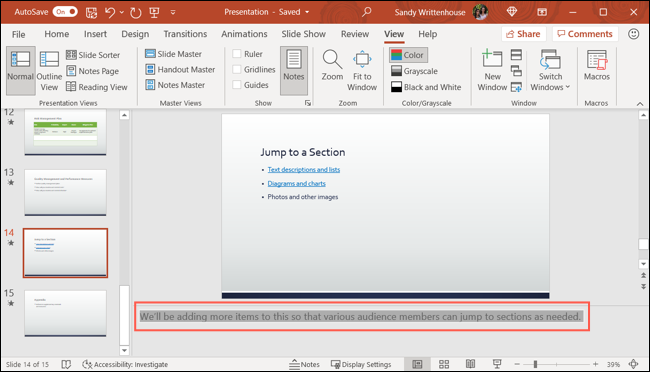Click Arrange All windows icon

[516, 54]
